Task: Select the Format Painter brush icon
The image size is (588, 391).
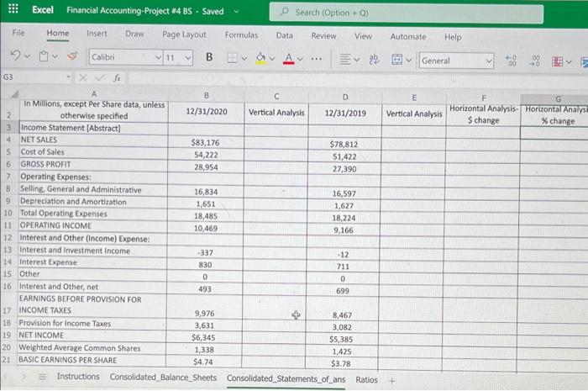Action: click(72, 56)
